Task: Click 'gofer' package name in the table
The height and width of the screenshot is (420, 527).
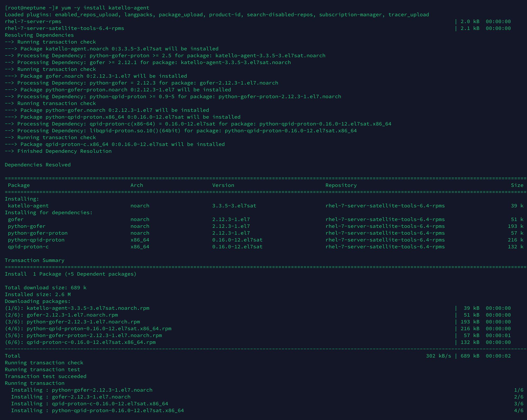Action: pyautogui.click(x=16, y=219)
